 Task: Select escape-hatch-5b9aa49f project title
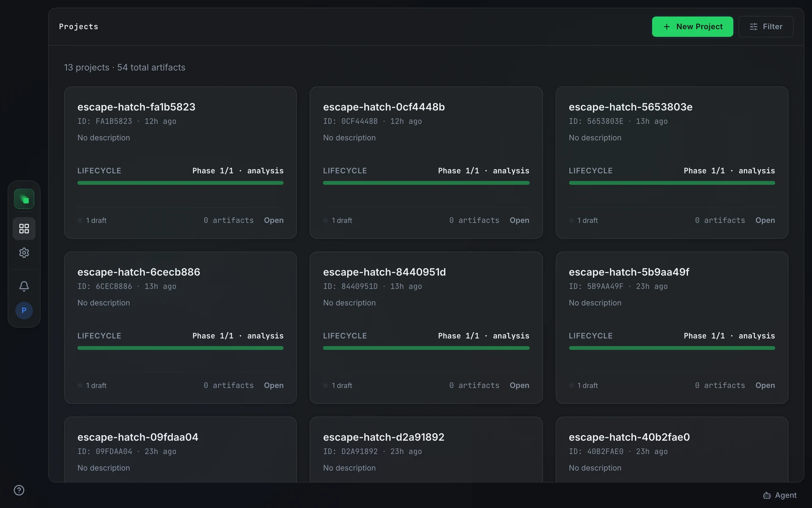(629, 272)
